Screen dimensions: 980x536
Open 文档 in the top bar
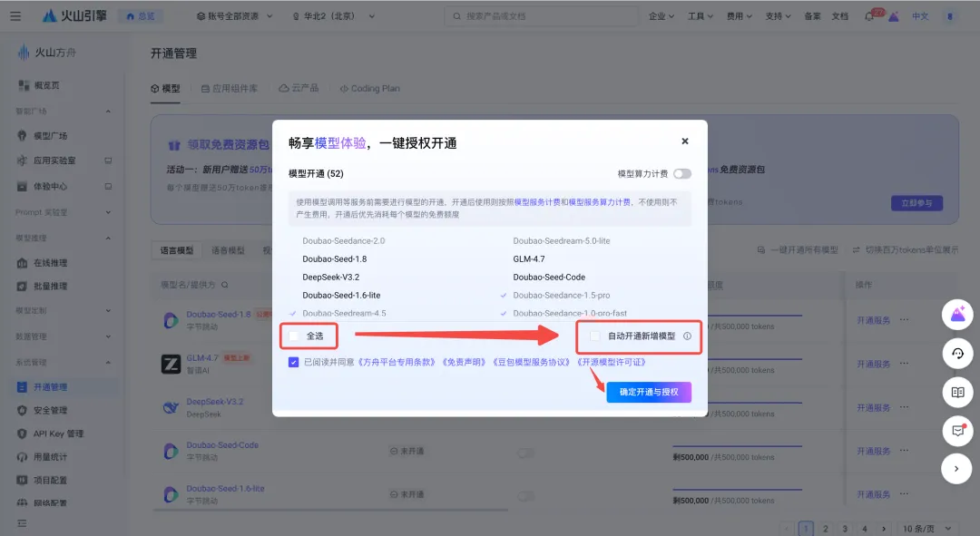840,16
